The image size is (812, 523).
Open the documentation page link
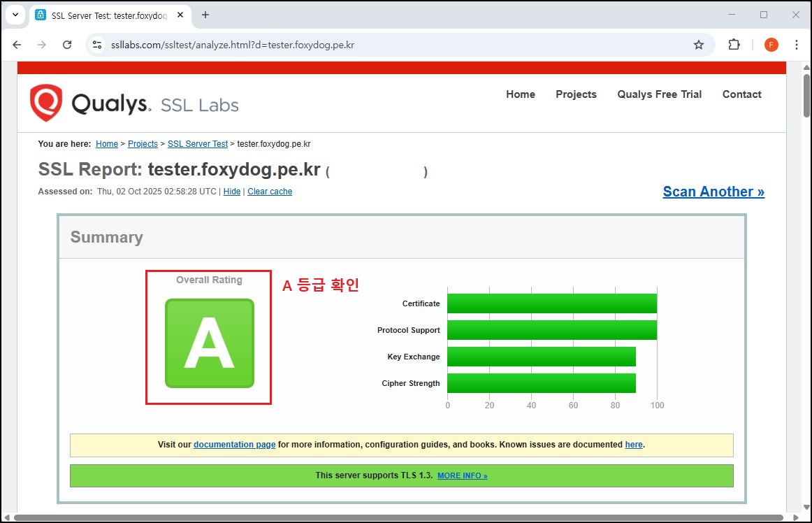234,445
